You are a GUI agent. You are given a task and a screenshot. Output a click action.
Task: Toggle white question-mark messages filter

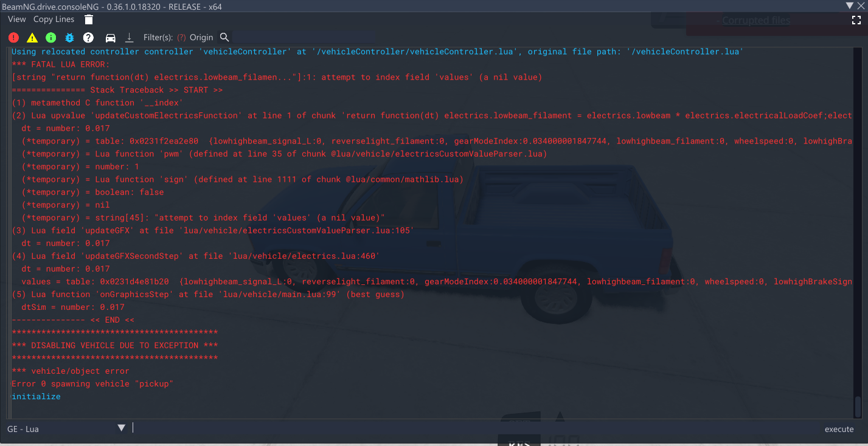88,37
